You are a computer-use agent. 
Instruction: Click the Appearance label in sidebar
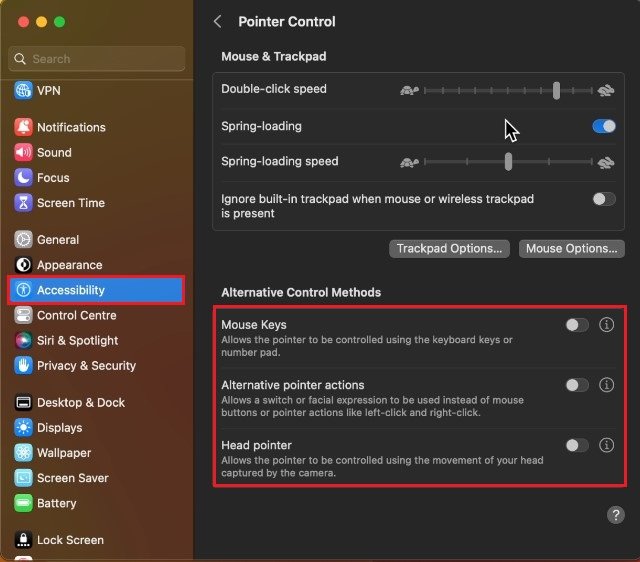coord(69,265)
